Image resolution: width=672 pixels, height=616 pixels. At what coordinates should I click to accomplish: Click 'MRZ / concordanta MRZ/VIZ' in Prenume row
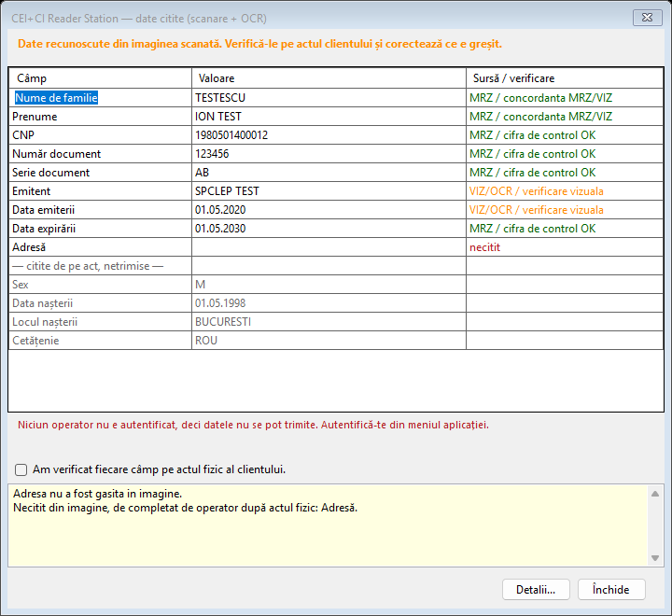[x=540, y=117]
